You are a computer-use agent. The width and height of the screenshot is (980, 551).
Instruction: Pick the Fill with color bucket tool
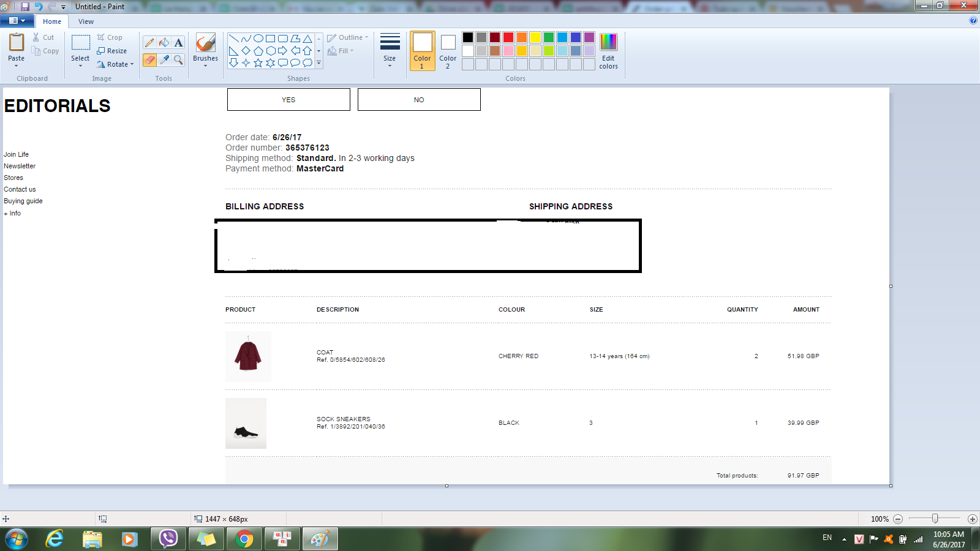164,43
